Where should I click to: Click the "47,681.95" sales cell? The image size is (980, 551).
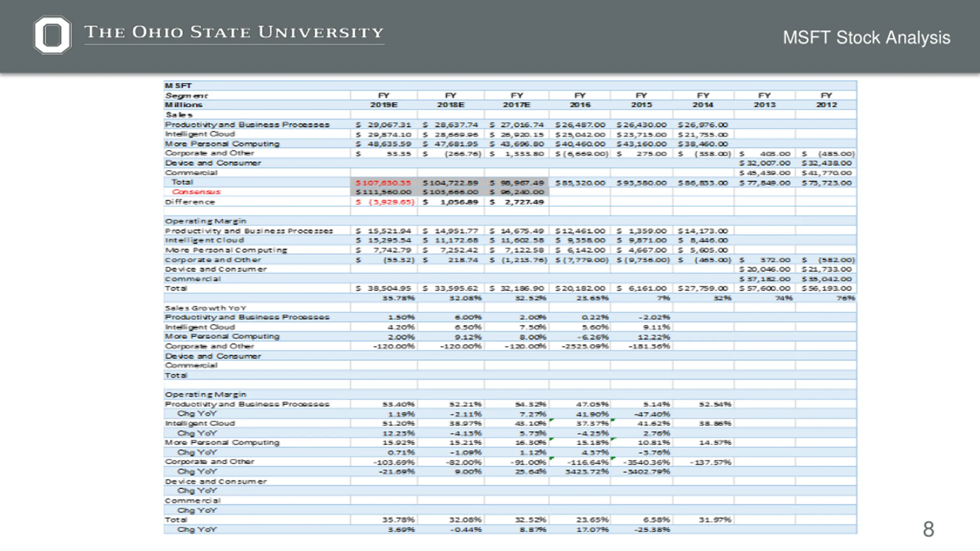click(456, 144)
